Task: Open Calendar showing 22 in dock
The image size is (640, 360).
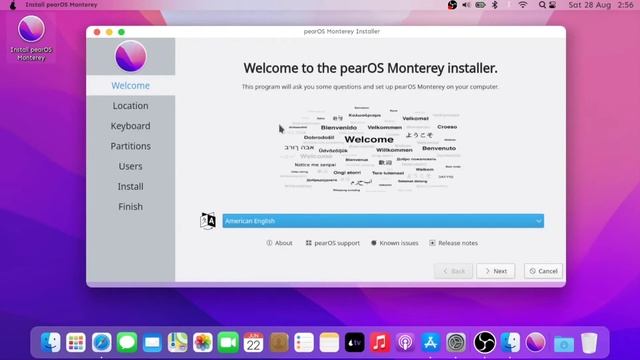Action: click(x=253, y=342)
